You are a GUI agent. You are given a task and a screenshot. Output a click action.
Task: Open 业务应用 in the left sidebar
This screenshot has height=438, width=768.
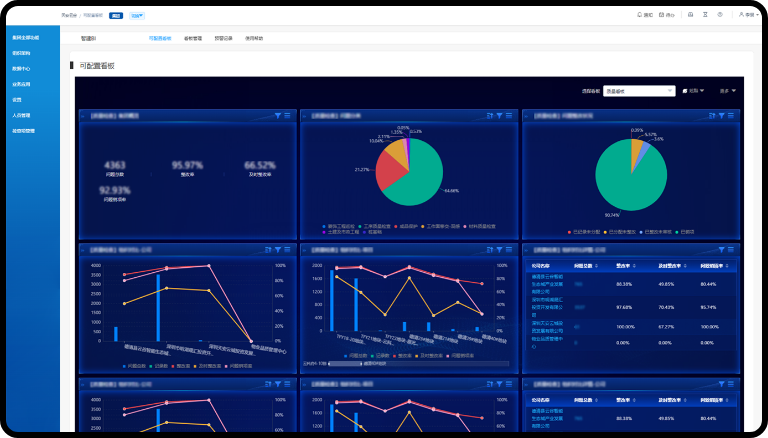tap(21, 84)
